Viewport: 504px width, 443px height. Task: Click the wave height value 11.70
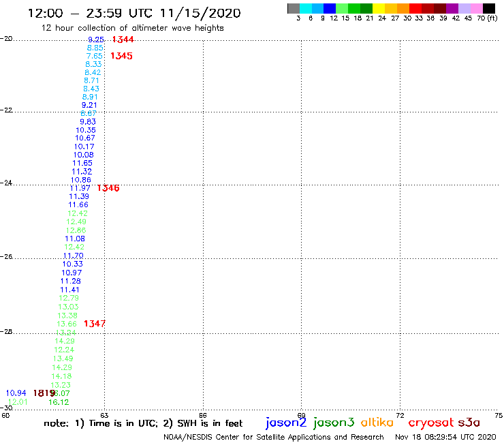74,256
